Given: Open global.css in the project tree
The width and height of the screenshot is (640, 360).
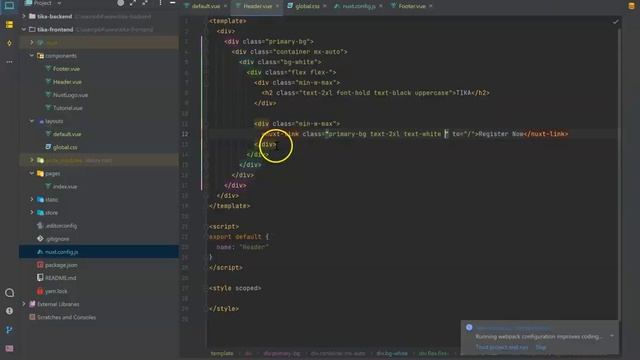Looking at the screenshot, I should [65, 147].
